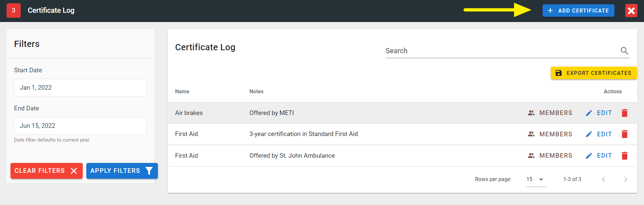
Task: Apply the date filters
Action: coord(122,171)
